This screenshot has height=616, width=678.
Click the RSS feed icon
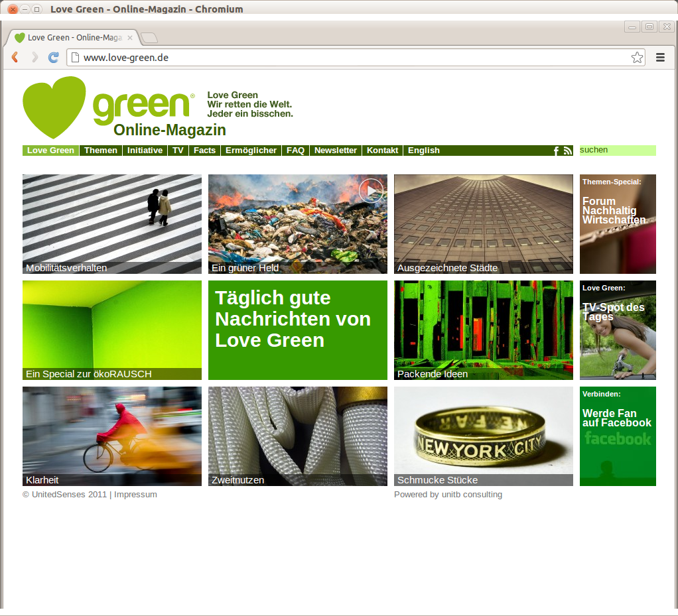point(568,151)
